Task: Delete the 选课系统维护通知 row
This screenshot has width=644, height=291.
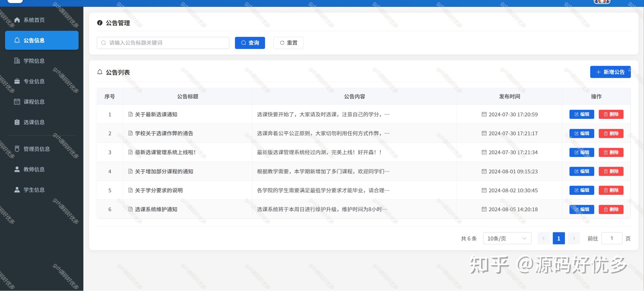Action: [611, 209]
